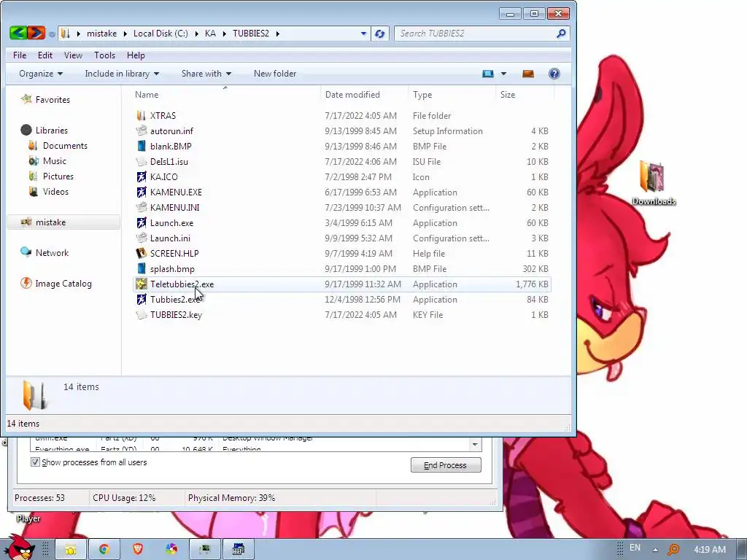Sort by Date modified column header

pyautogui.click(x=365, y=95)
